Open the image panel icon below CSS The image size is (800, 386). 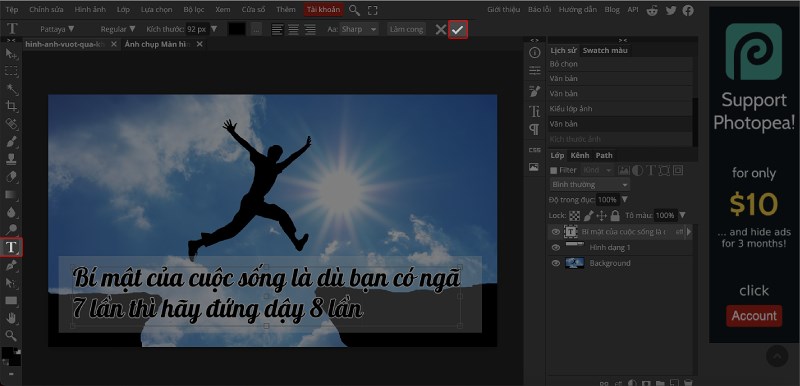(x=534, y=167)
